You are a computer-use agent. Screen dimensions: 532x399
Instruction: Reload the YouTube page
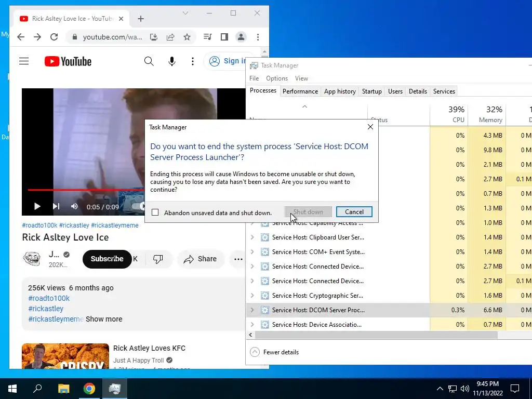(x=54, y=37)
